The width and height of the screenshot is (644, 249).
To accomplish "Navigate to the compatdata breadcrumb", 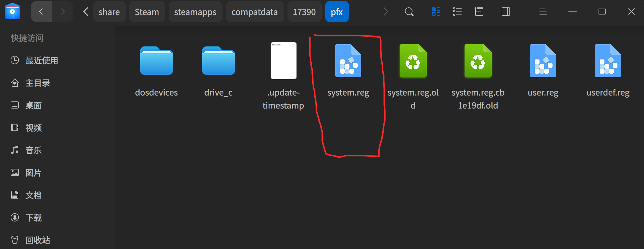I will [255, 12].
